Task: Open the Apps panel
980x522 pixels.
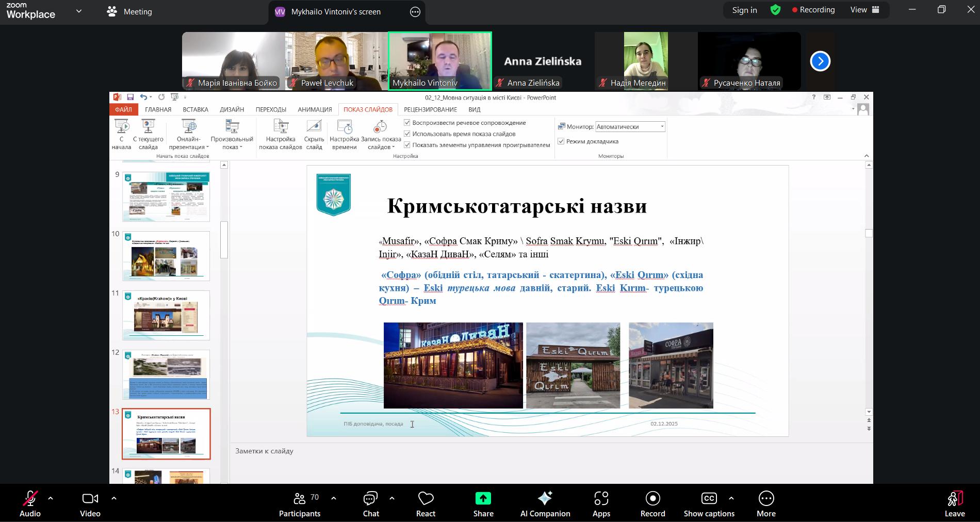Action: click(x=601, y=498)
